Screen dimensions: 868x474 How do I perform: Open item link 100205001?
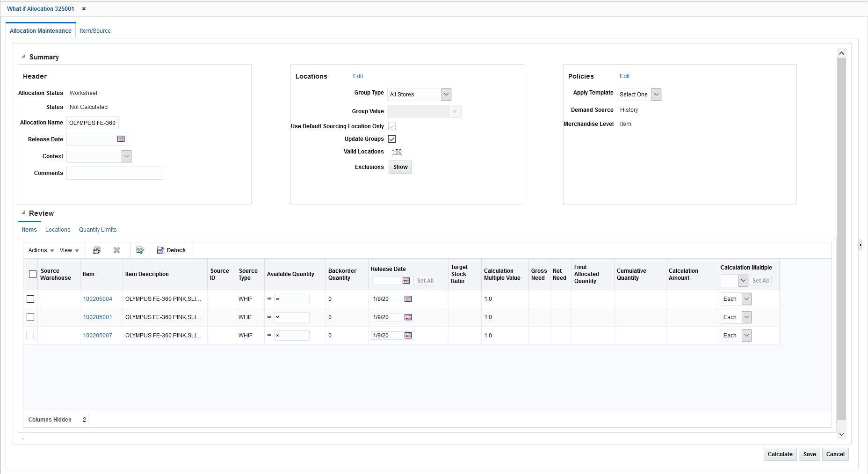(98, 317)
